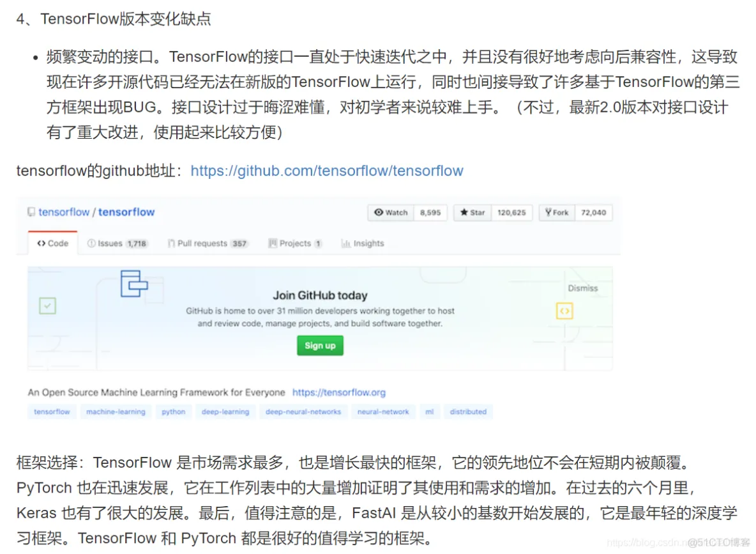756x554 pixels.
Task: Select the deep-neural-networks topic tag
Action: pyautogui.click(x=303, y=412)
